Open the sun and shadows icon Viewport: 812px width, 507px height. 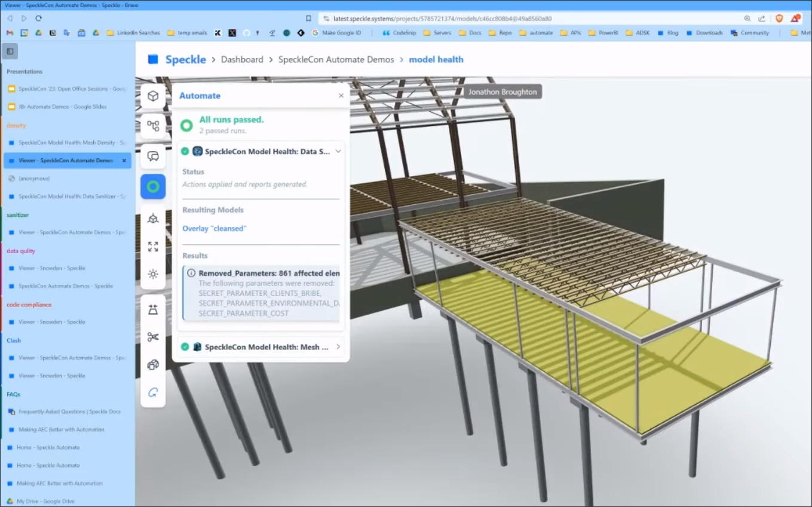click(x=153, y=274)
